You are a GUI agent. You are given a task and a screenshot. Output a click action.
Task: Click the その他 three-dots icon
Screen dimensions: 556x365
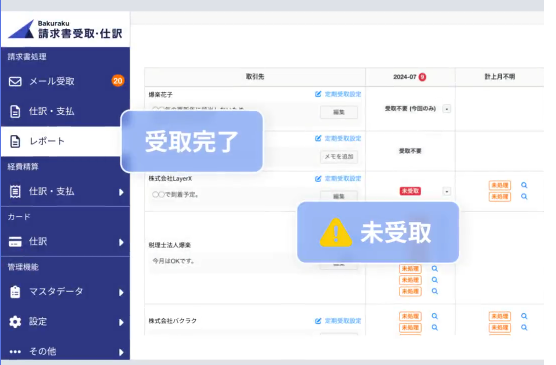point(15,352)
